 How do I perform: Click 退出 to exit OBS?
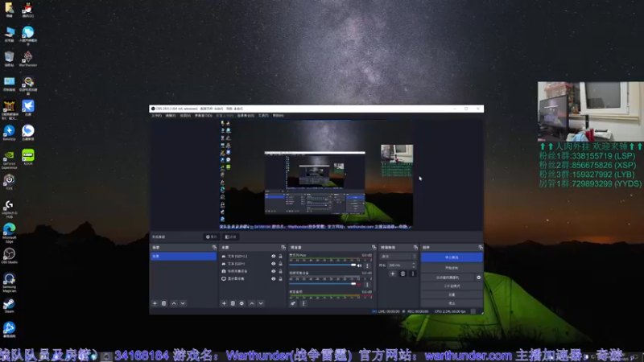[452, 303]
